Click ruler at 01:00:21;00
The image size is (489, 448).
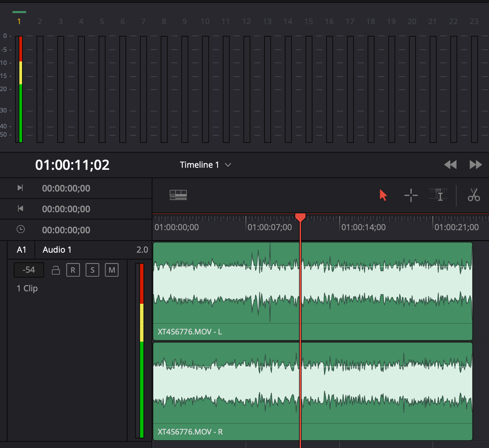(457, 227)
